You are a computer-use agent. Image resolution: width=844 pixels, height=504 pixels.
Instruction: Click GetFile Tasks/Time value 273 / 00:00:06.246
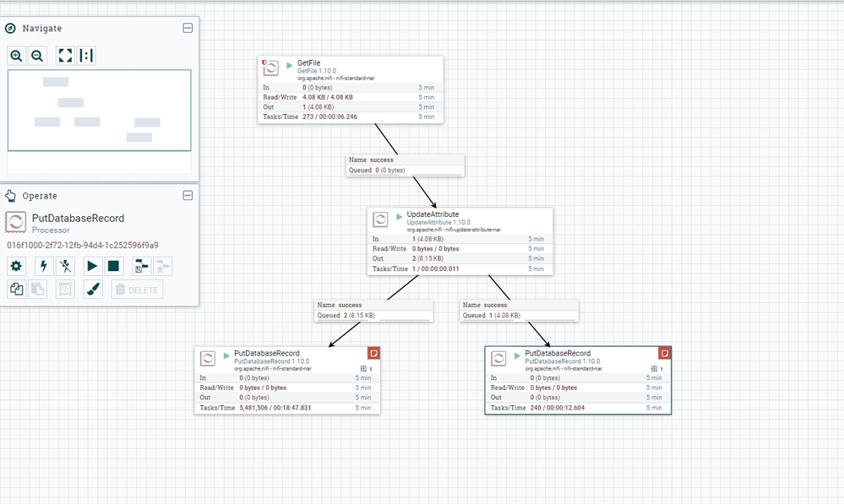[330, 117]
